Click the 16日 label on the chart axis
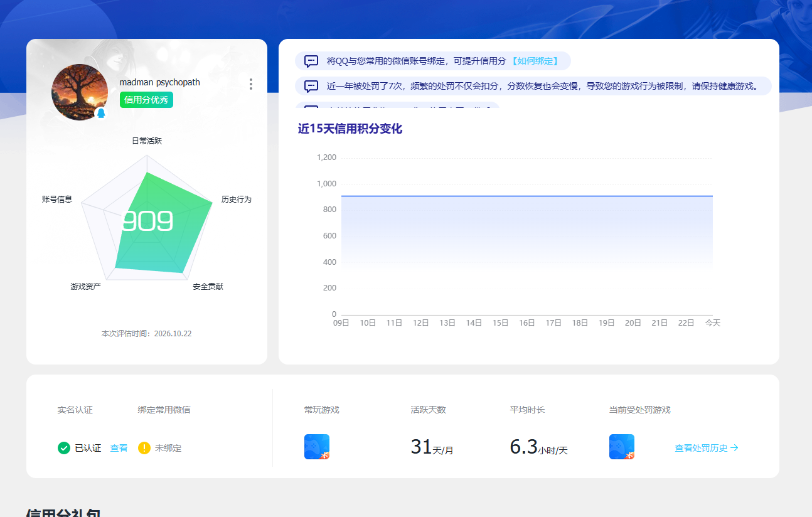This screenshot has width=812, height=517. tap(527, 323)
